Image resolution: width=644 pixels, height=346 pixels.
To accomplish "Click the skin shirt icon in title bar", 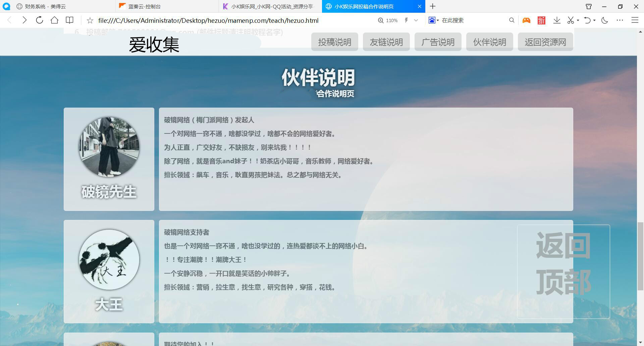I will coord(589,6).
